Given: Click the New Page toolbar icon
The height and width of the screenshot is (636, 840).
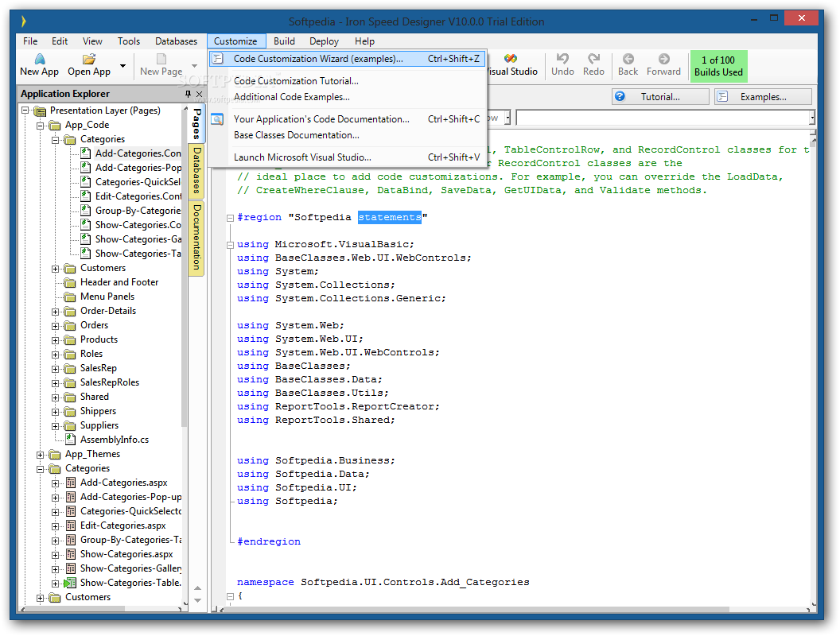Looking at the screenshot, I should 161,59.
